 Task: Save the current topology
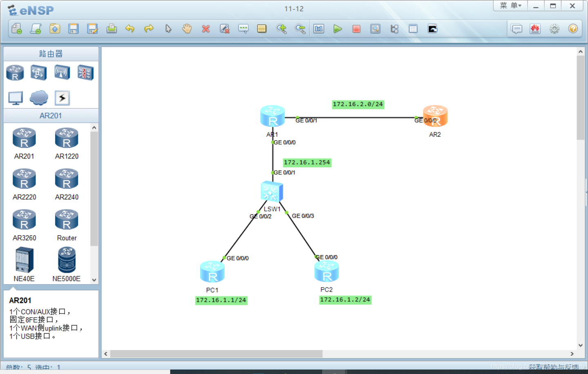point(73,29)
